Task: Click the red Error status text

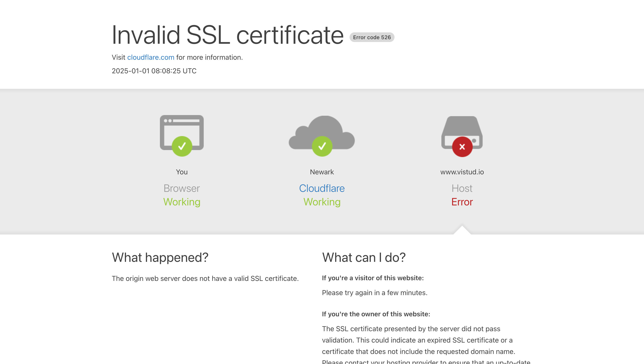Action: pyautogui.click(x=462, y=202)
